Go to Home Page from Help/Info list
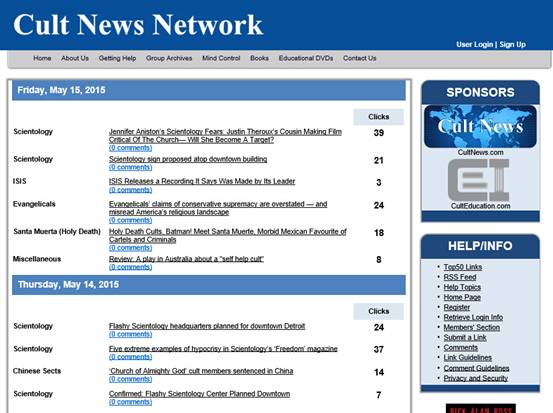Screen dimensions: 553x413 coord(462,297)
